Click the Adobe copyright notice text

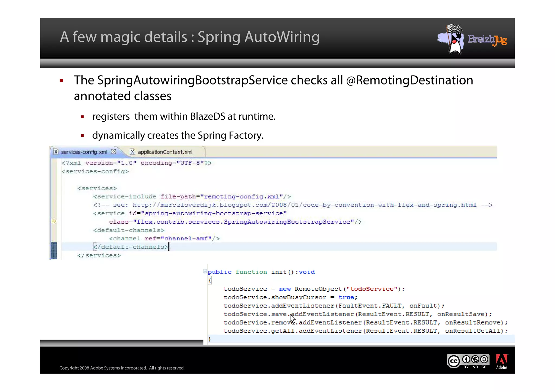122,368
